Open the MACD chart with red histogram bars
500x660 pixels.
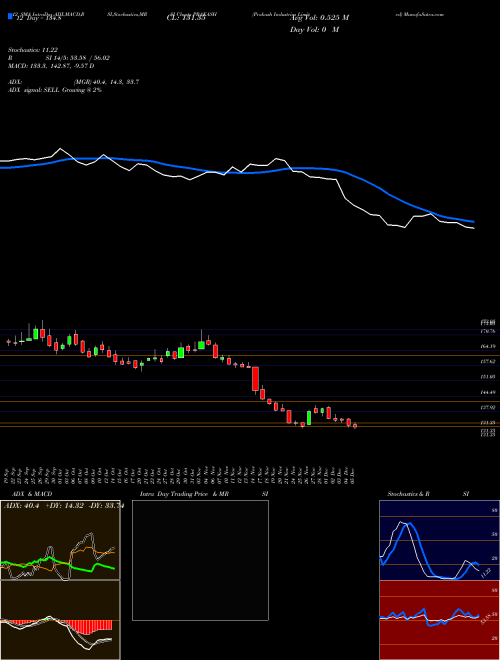point(60,620)
